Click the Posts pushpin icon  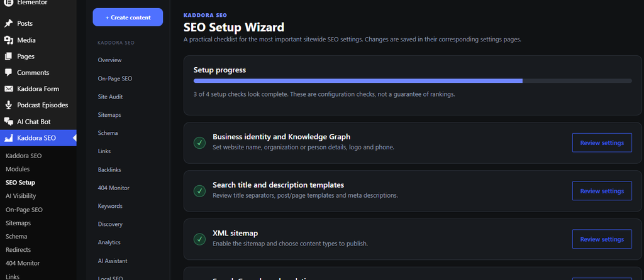tap(9, 23)
